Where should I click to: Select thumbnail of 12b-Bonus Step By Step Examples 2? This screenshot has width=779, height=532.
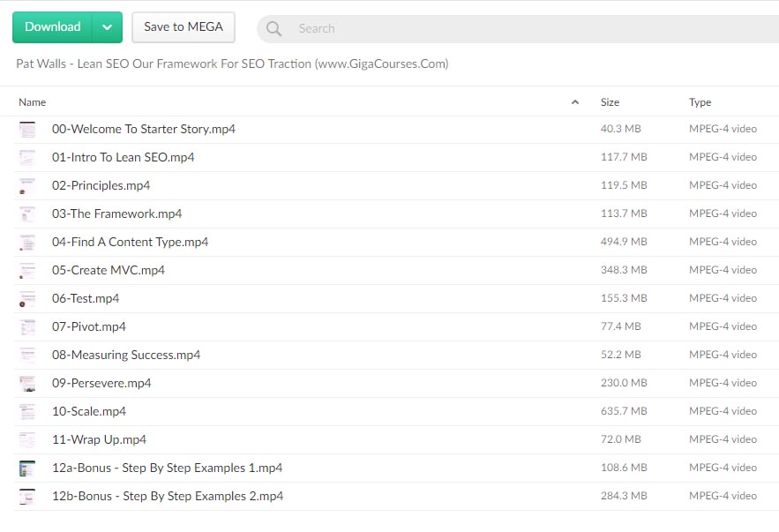point(27,497)
